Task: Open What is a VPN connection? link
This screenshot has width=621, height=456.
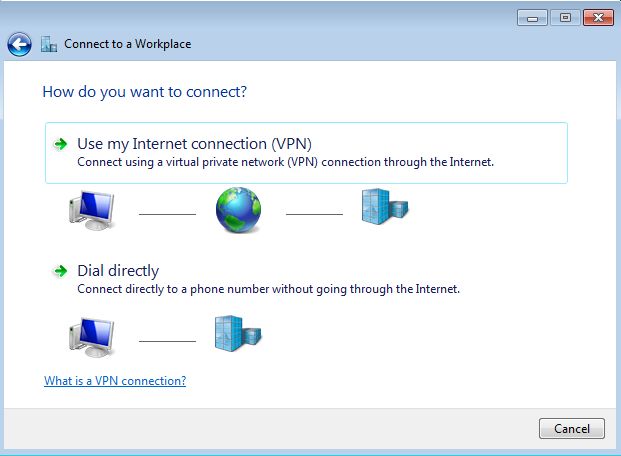Action: 115,381
